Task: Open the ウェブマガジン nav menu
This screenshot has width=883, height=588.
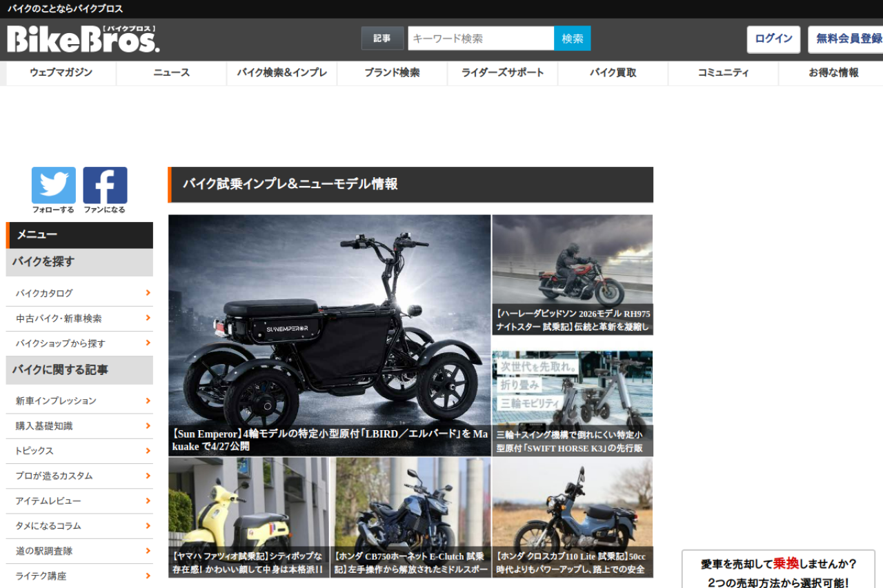Action: [61, 73]
